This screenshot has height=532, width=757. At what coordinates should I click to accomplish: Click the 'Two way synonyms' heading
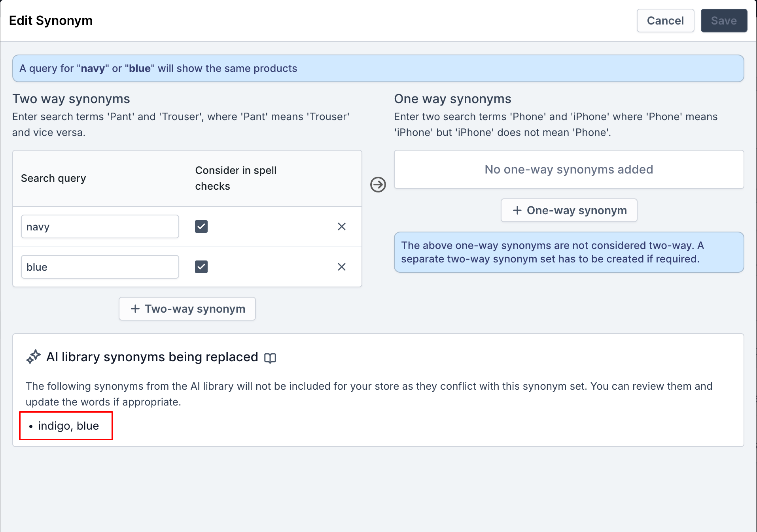click(x=71, y=99)
